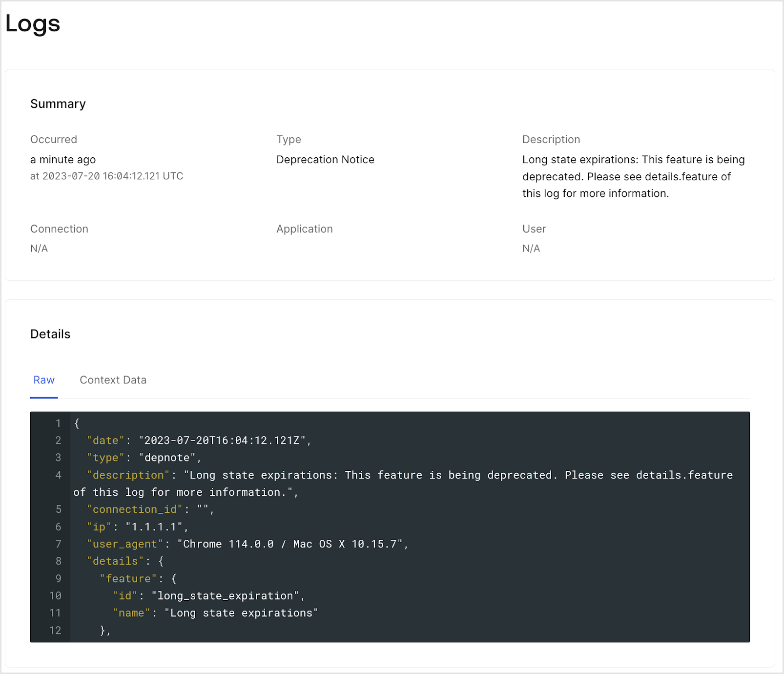Screen dimensions: 784x674
Task: Click the "name" key on line 11
Action: pyautogui.click(x=131, y=613)
